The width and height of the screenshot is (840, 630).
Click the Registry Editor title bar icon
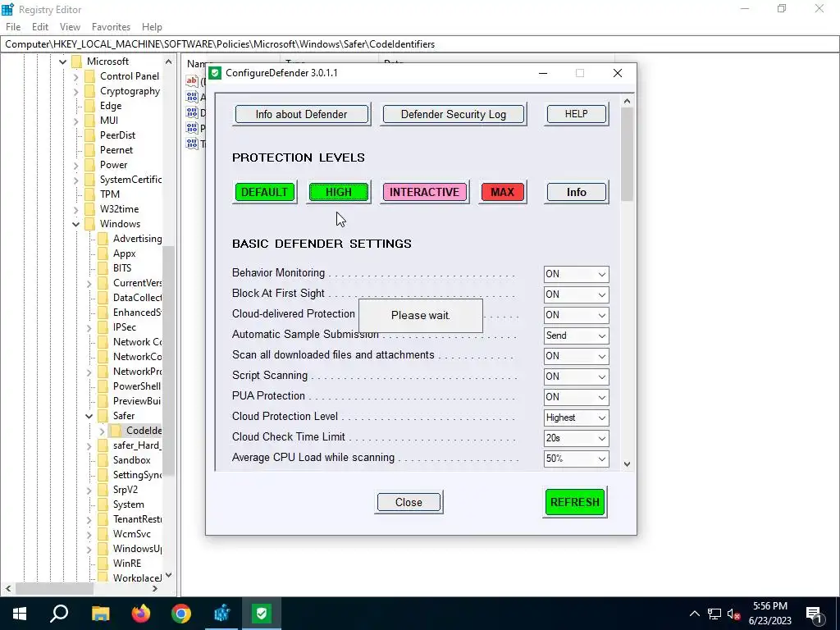pos(7,9)
